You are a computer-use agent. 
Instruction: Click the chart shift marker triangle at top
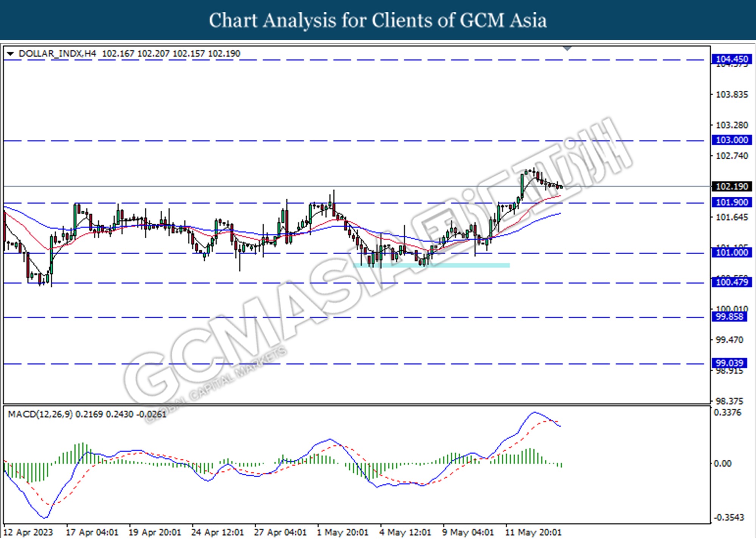click(567, 48)
